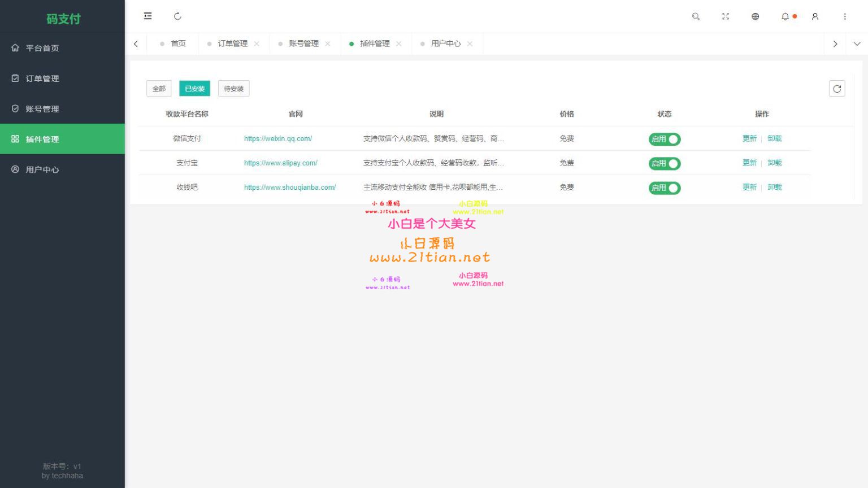The width and height of the screenshot is (868, 488).
Task: Close the 订单管理 tab
Action: 257,43
